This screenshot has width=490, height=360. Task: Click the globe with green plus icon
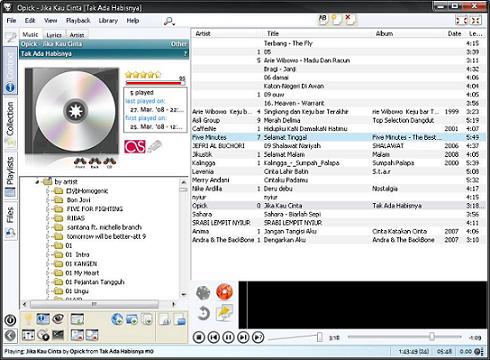(117, 319)
